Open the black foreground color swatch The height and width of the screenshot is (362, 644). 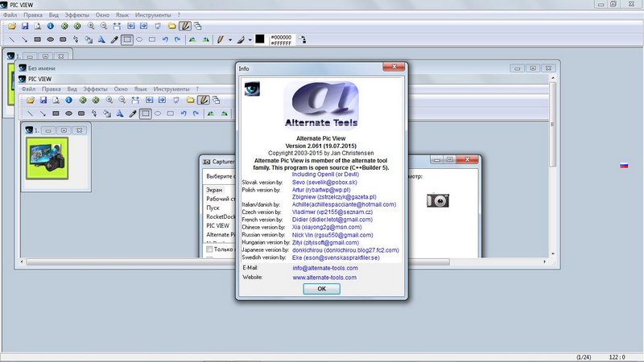point(260,39)
